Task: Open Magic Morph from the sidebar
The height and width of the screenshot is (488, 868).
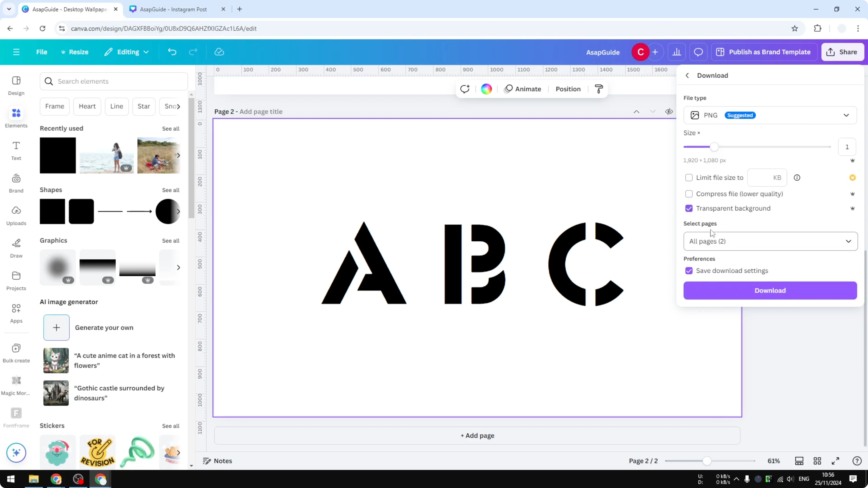Action: (16, 384)
